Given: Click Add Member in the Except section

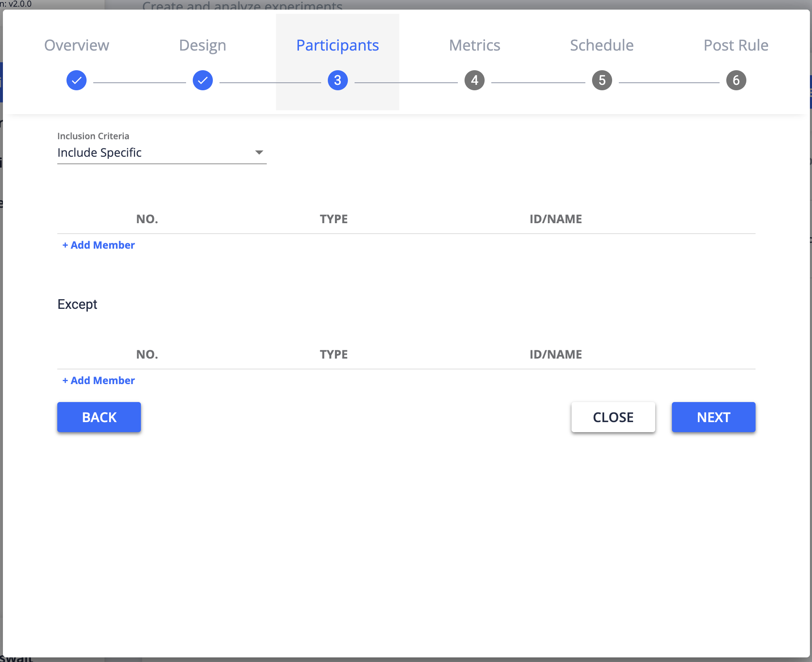Looking at the screenshot, I should (98, 380).
